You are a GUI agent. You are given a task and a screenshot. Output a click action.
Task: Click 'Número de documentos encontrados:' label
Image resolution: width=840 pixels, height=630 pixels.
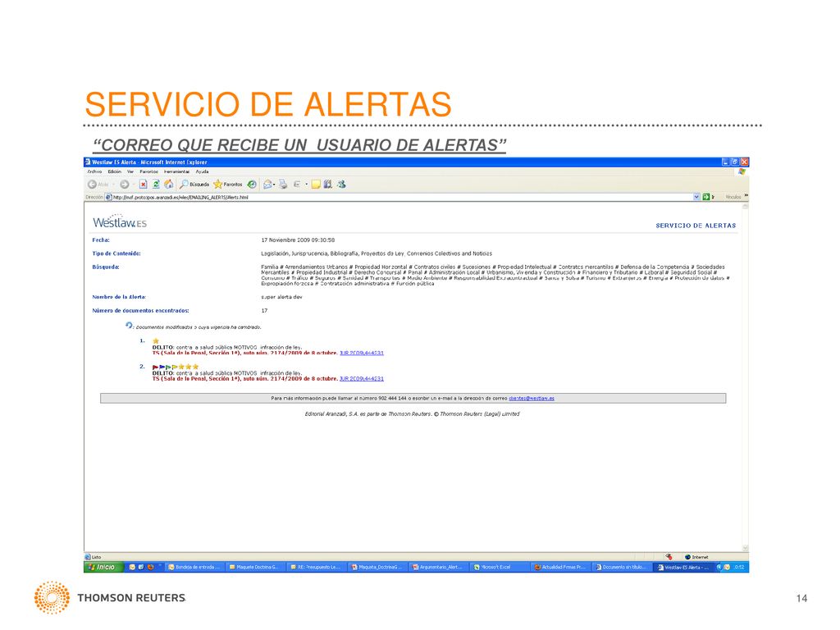point(140,311)
